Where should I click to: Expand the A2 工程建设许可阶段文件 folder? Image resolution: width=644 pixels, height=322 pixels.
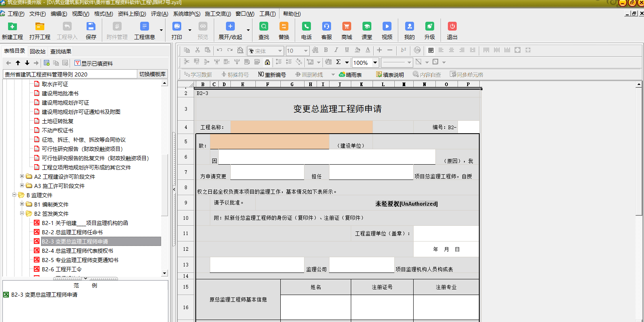22,176
